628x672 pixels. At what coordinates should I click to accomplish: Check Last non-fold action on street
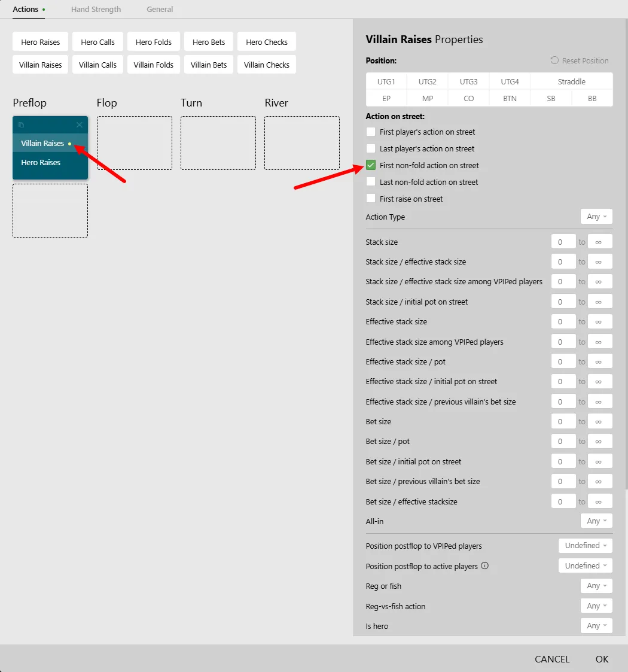[x=371, y=182]
